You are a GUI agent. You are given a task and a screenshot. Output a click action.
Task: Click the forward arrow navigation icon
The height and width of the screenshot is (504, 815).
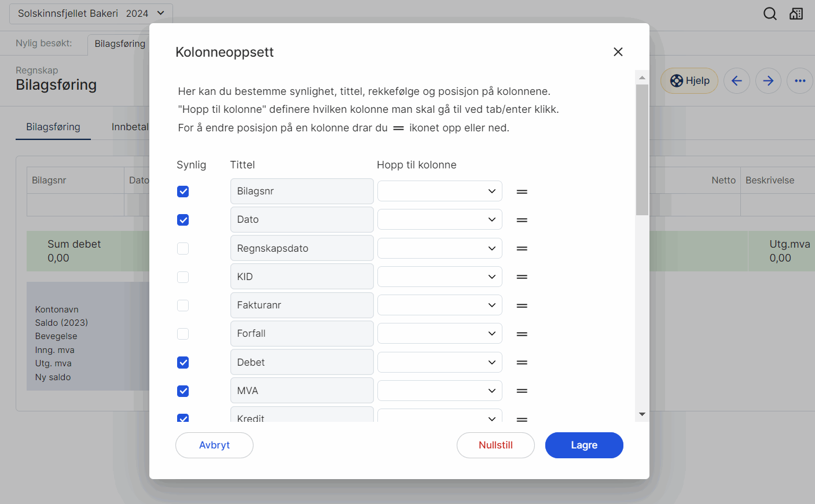coord(768,81)
